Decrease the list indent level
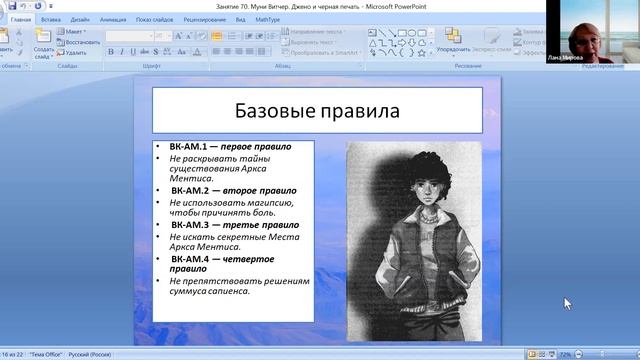640x360 pixels. 249,36
